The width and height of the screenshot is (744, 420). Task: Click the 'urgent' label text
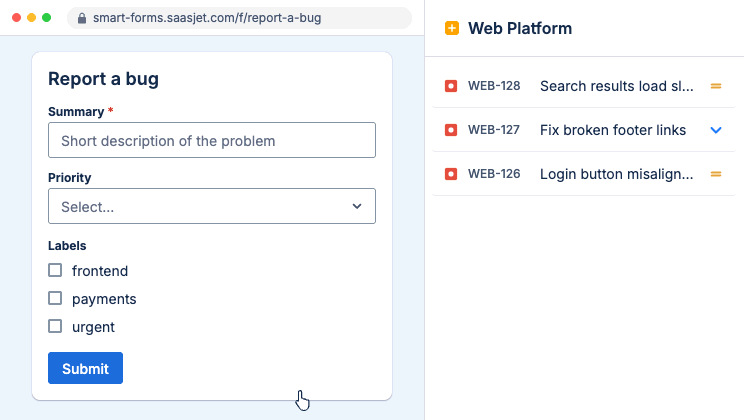(x=93, y=327)
